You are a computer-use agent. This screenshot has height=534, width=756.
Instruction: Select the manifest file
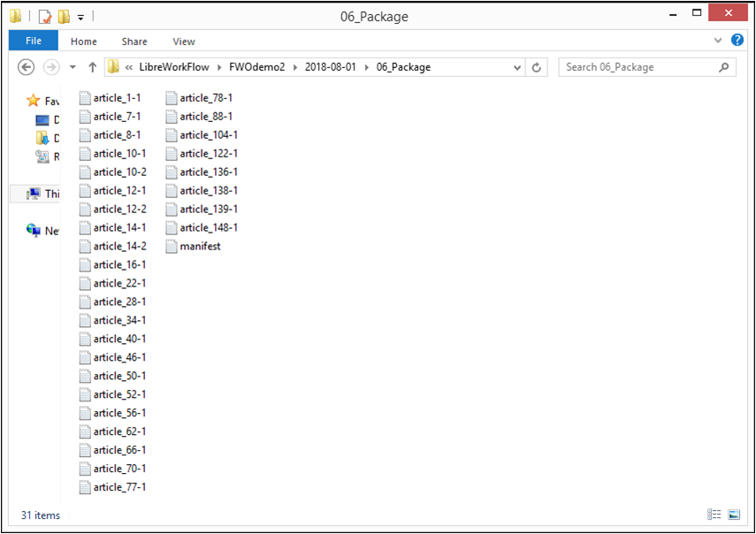tap(194, 247)
